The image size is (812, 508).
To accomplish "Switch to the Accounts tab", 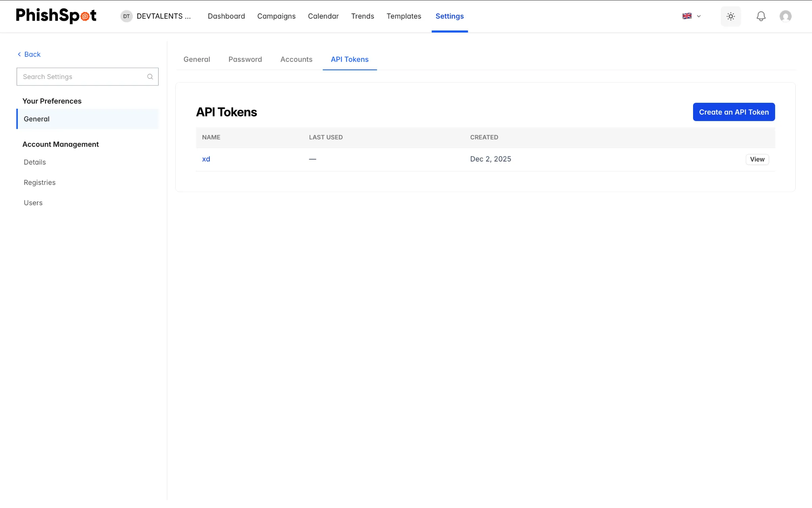I will [x=296, y=60].
